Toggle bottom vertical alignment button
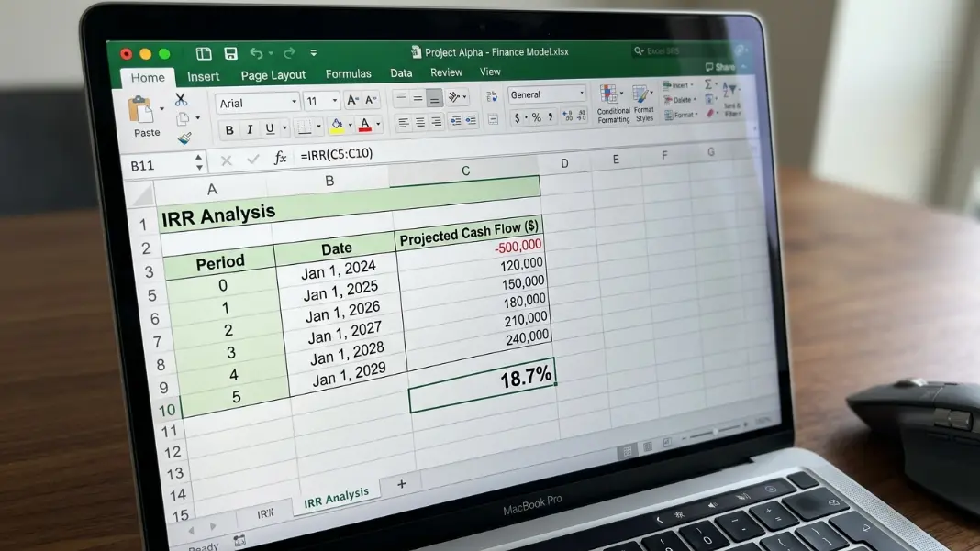 434,98
